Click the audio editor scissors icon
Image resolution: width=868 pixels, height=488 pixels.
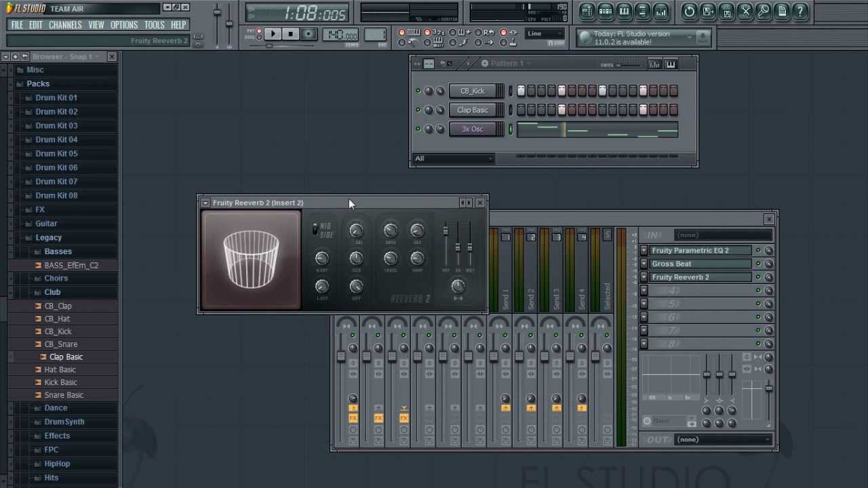[745, 11]
